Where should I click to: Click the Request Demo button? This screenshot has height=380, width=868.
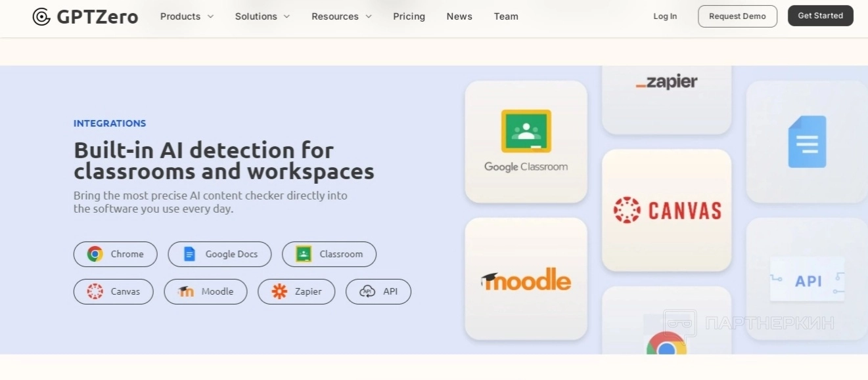click(x=737, y=16)
